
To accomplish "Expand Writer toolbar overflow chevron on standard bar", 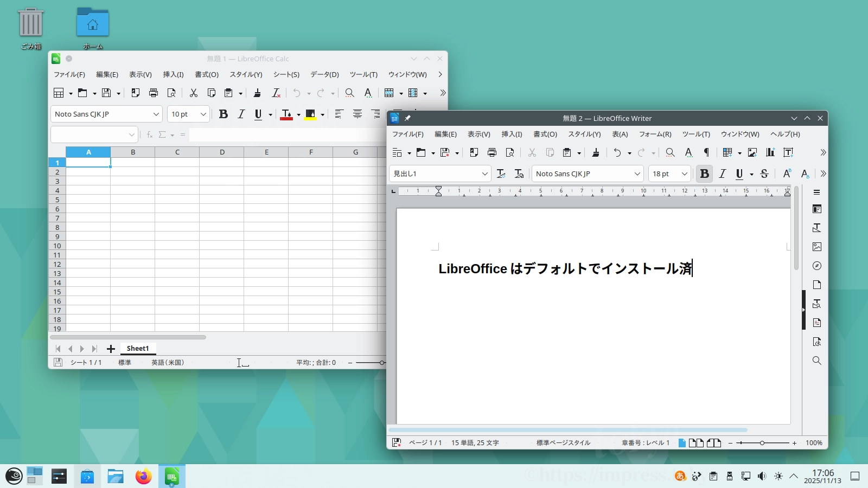I will click(x=823, y=153).
